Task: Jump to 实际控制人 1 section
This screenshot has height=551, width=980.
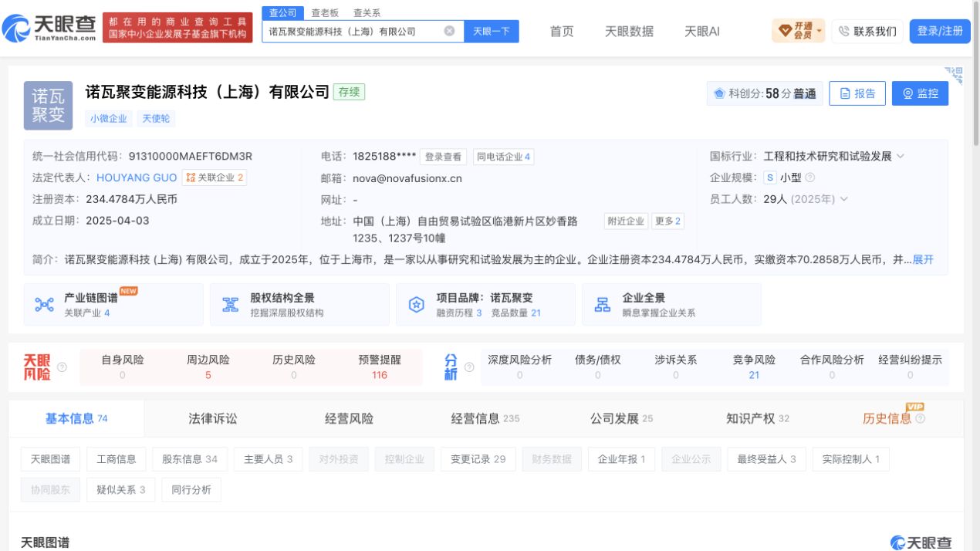Action: [x=850, y=459]
